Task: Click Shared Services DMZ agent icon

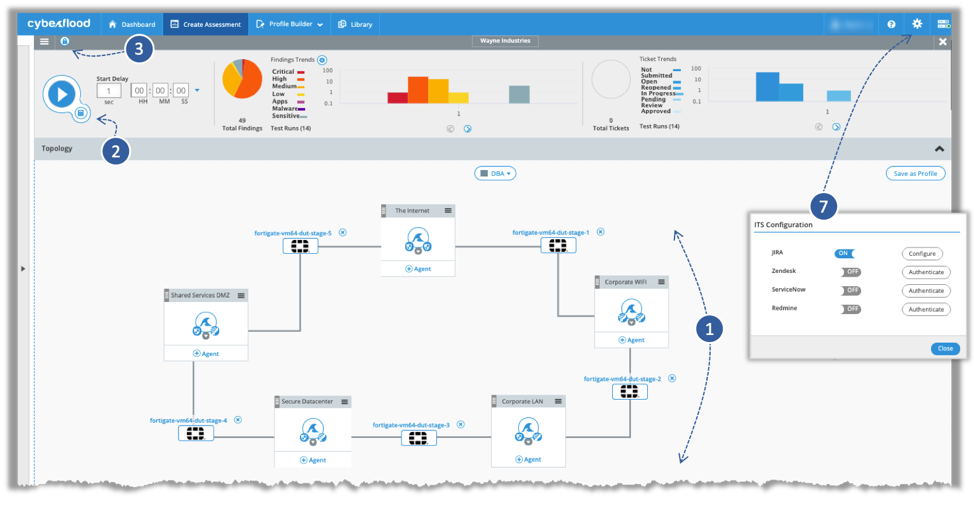Action: 206,326
